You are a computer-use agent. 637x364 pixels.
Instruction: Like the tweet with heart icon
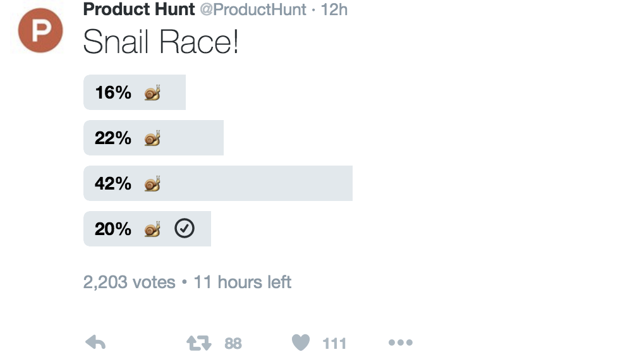(x=301, y=343)
